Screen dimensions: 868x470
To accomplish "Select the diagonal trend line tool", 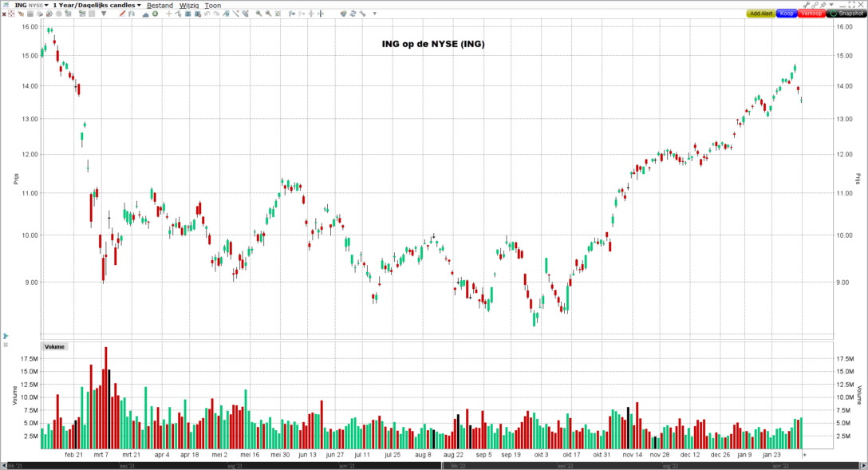I will [x=236, y=14].
